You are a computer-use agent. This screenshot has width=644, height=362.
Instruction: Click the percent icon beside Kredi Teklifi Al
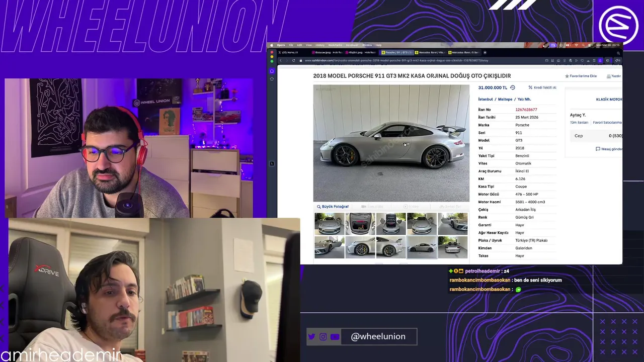point(530,87)
